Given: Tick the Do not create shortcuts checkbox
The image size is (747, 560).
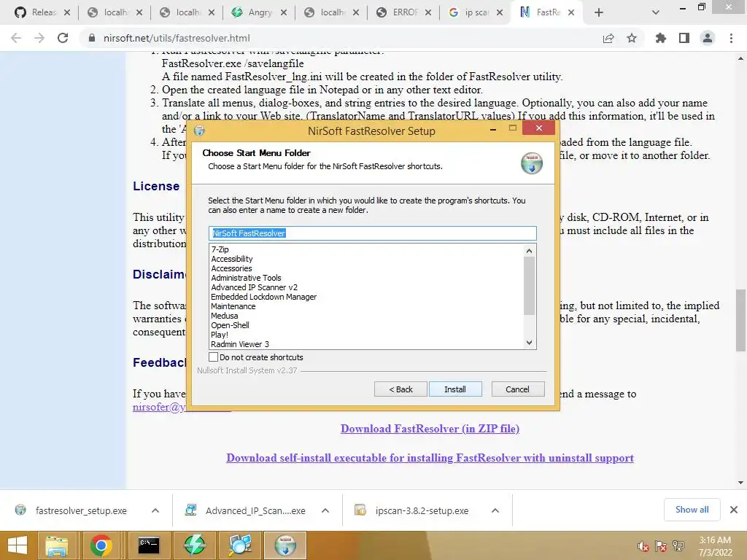Looking at the screenshot, I should coord(214,357).
